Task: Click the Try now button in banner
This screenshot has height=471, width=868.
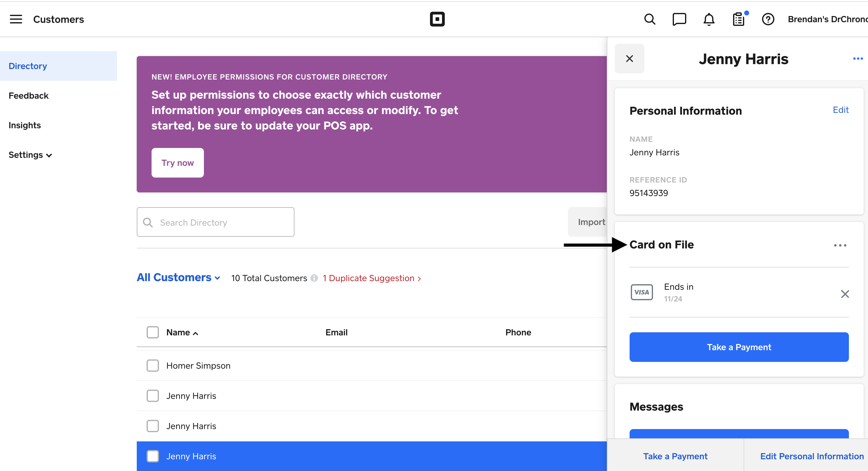Action: (177, 163)
